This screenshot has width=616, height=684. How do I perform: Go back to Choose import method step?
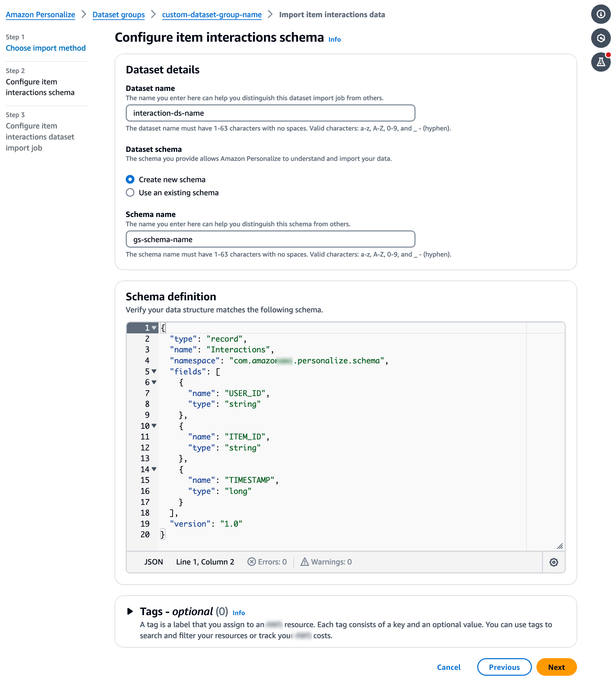[45, 48]
